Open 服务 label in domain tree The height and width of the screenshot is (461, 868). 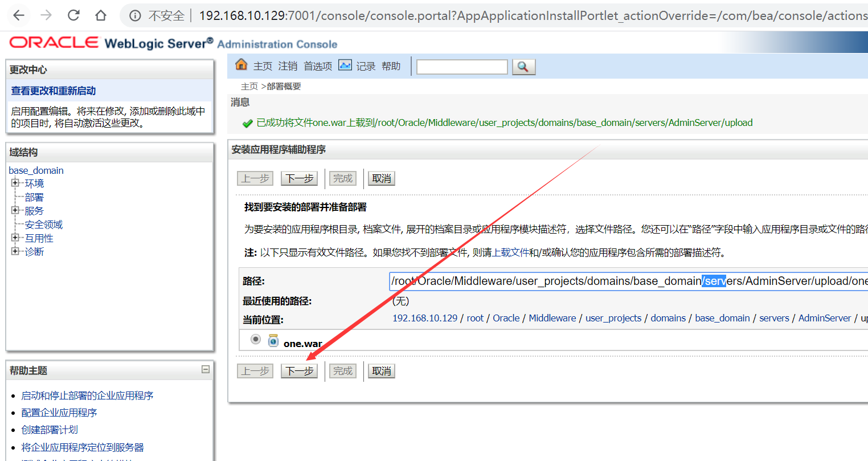[x=34, y=211]
